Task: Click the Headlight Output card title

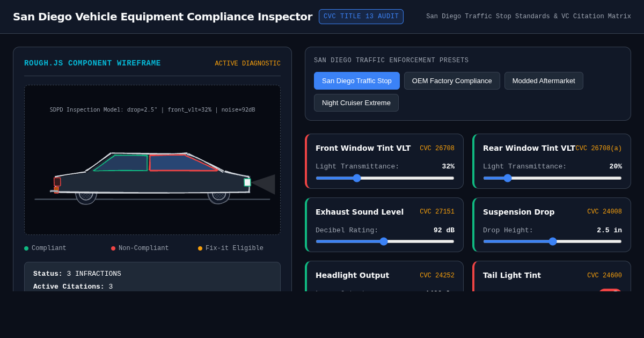Action: tap(352, 275)
